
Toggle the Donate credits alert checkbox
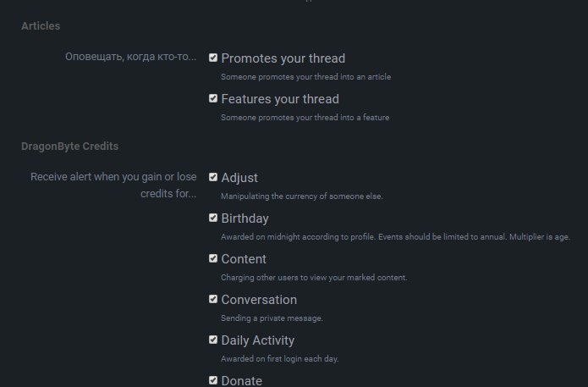pyautogui.click(x=213, y=380)
